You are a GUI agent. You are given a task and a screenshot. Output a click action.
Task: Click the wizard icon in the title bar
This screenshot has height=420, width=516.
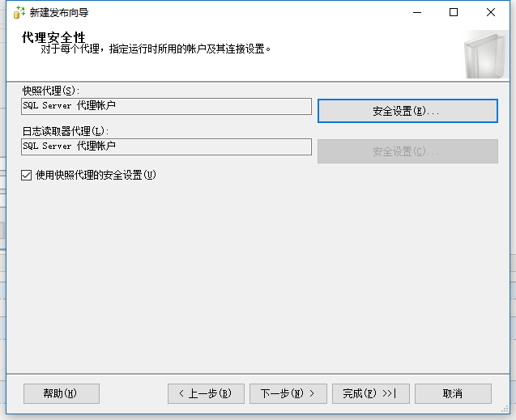coord(18,13)
